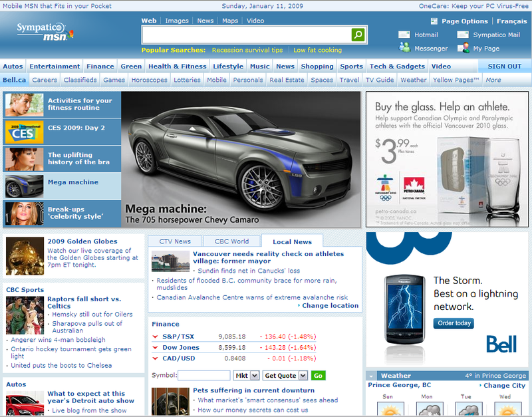The width and height of the screenshot is (532, 417).
Task: Click the Chevy Camaro featured image
Action: pos(241,159)
